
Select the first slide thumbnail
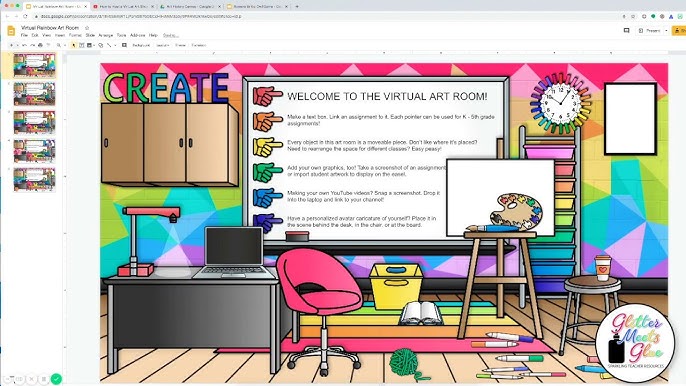pos(34,65)
